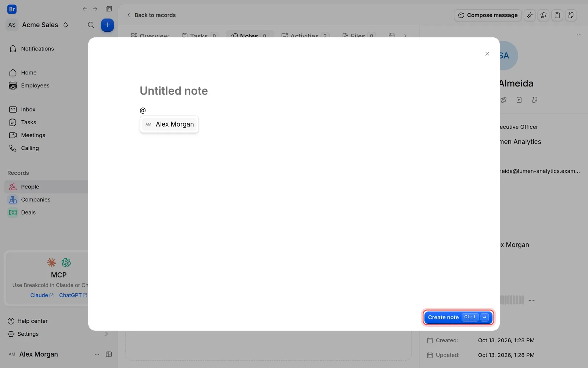
Task: Open the Claude MCP link
Action: click(42, 295)
